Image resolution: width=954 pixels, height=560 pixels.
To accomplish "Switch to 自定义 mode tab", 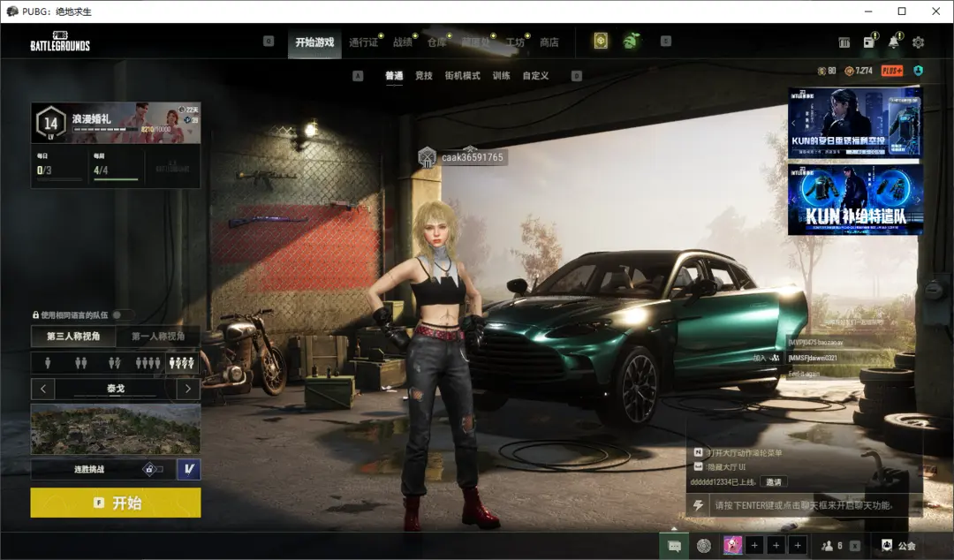I will (x=535, y=75).
